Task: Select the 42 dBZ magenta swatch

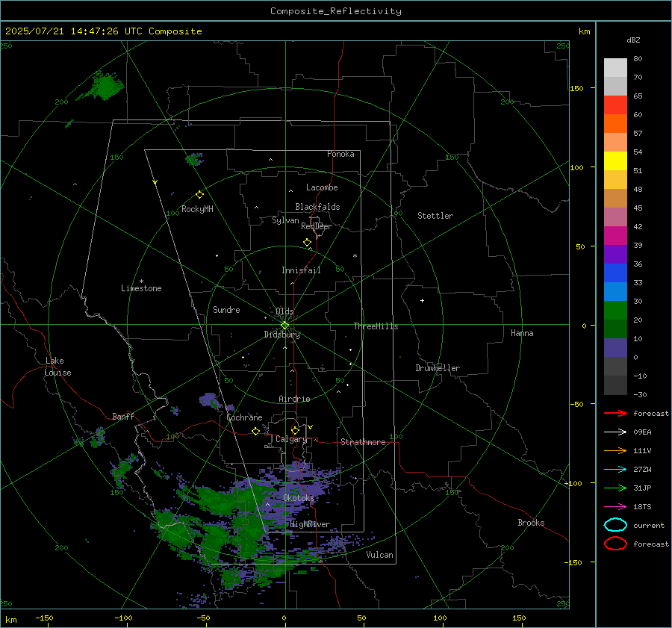Action: (x=615, y=235)
